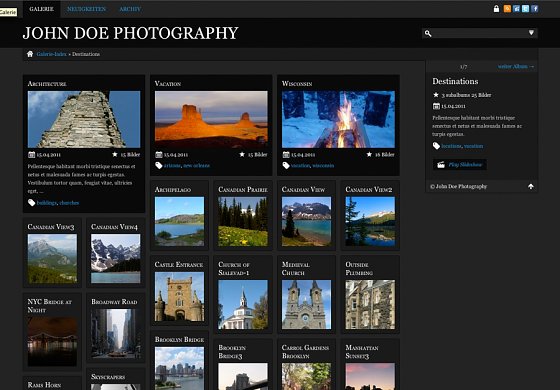Switch to the Neuigkeiten tab
Screen dimensions: 560x390
point(86,9)
